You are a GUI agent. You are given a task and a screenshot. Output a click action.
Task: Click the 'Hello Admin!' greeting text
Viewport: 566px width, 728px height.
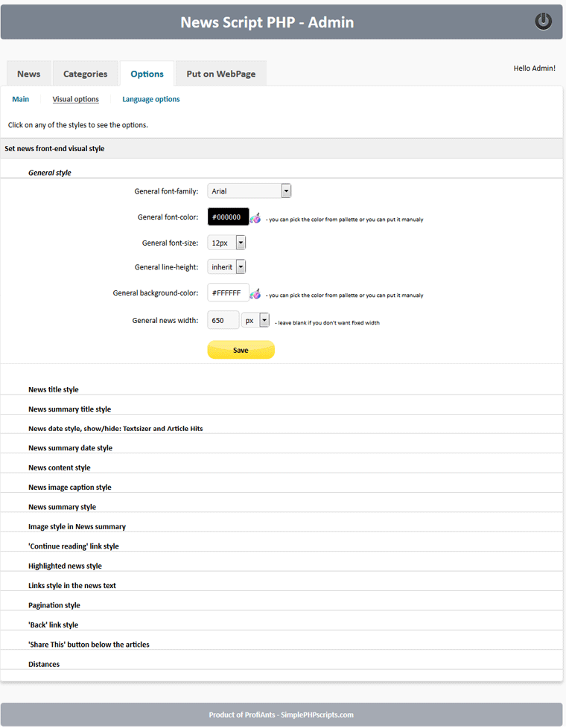pyautogui.click(x=535, y=68)
